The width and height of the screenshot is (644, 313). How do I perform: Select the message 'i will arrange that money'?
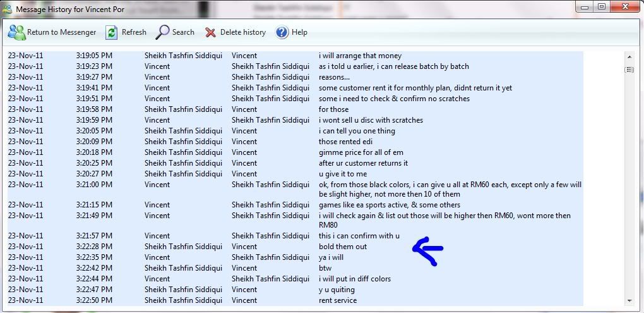pyautogui.click(x=360, y=56)
